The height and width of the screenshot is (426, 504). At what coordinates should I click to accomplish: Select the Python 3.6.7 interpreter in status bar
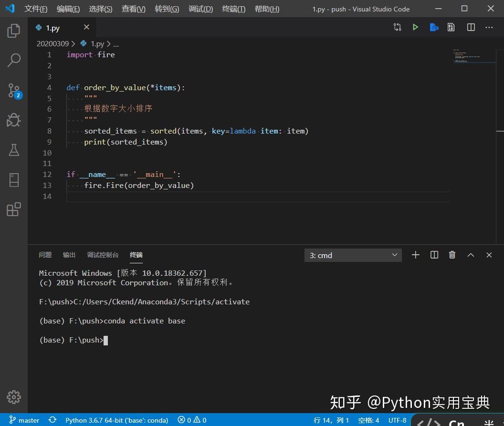point(116,420)
